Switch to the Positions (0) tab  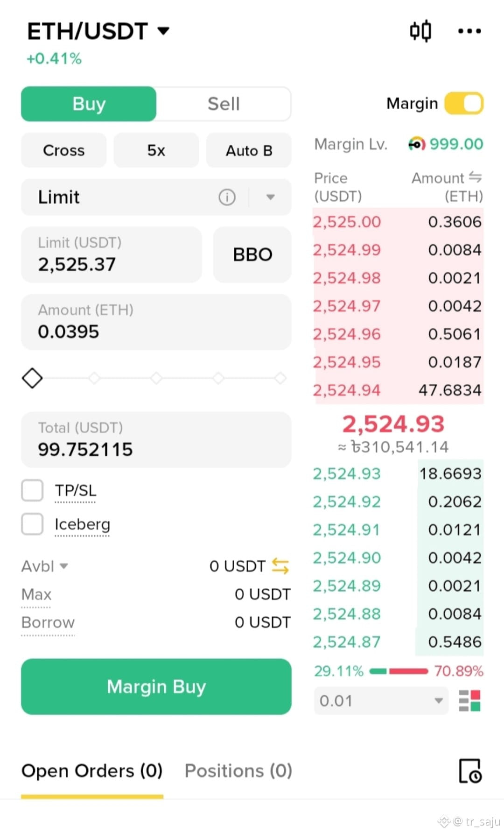[238, 771]
